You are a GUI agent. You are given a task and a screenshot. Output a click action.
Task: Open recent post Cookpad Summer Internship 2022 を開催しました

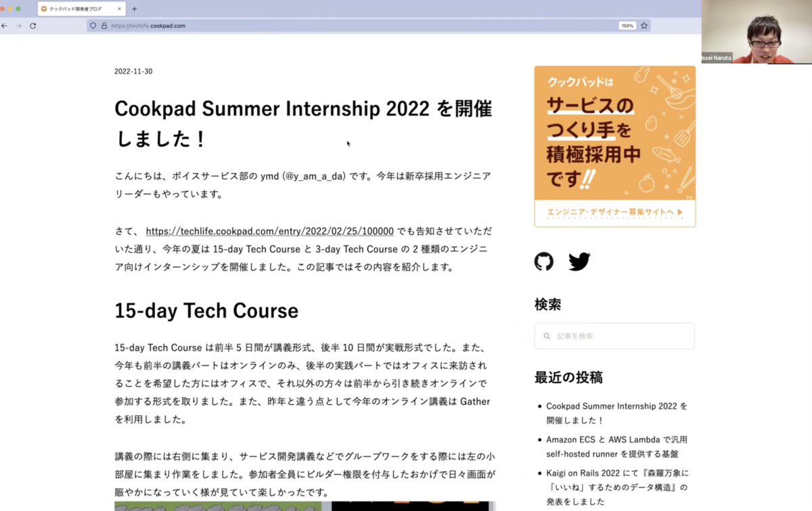click(616, 413)
